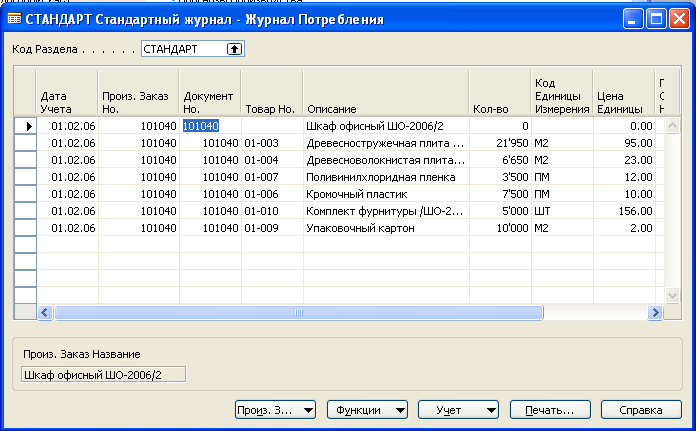Click highlighted Документ Но. cell 101040
Image resolution: width=696 pixels, height=431 pixels.
pos(210,126)
